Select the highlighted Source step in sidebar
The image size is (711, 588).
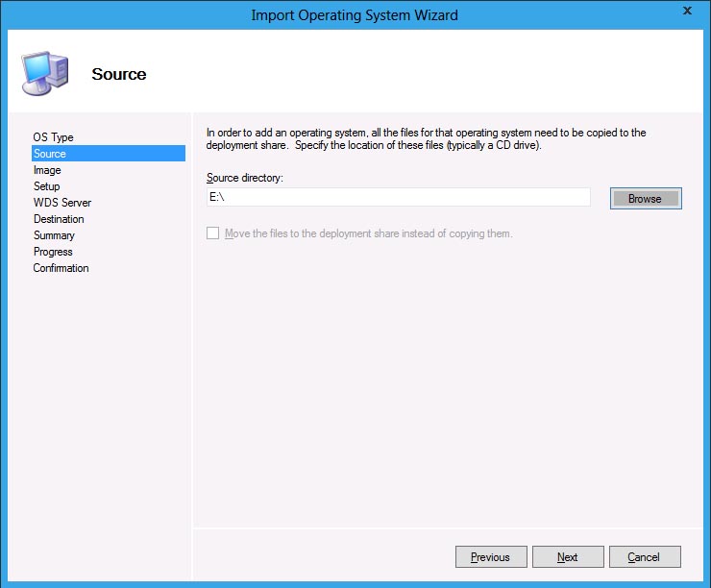tap(50, 154)
